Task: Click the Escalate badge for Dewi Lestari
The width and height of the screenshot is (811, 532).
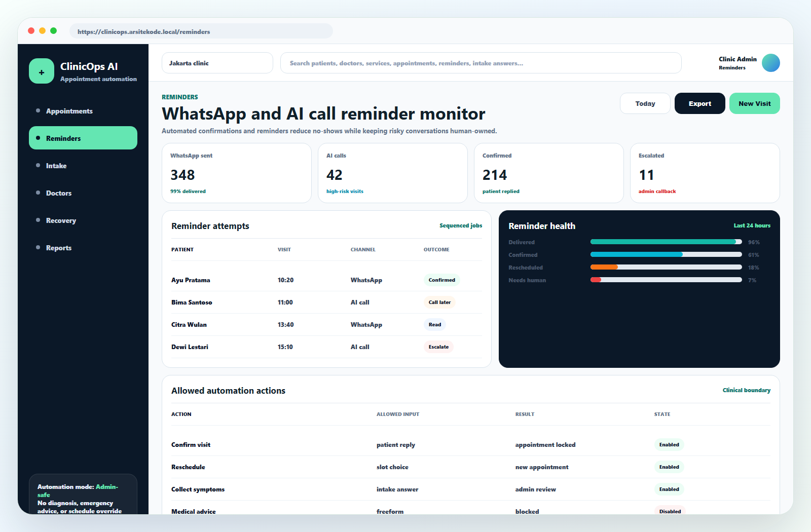Action: coord(438,347)
